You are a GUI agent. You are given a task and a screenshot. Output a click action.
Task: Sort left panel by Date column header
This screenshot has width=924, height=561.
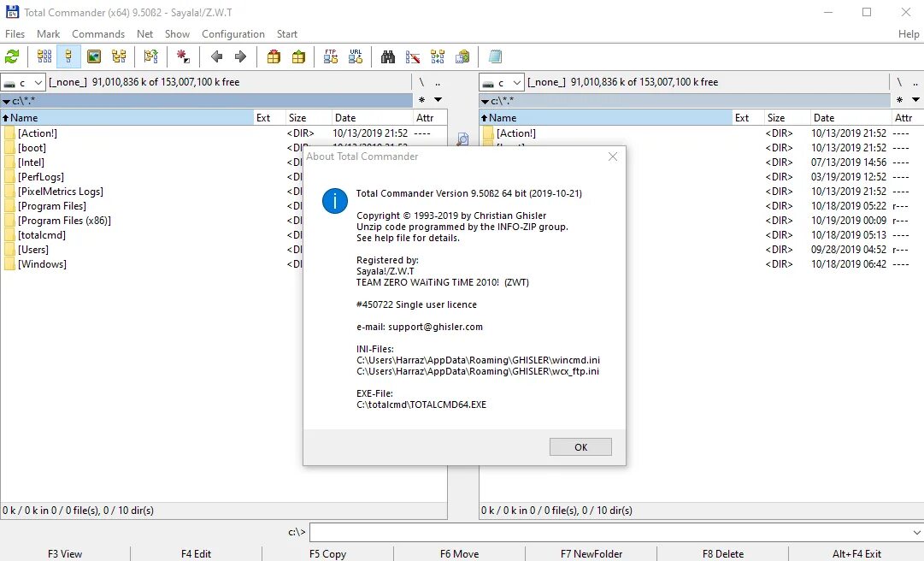[371, 117]
